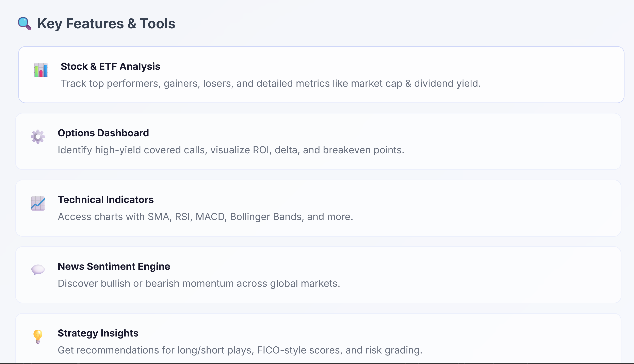Image resolution: width=634 pixels, height=364 pixels.
Task: Click the News Sentiment Engine title
Action: click(114, 266)
